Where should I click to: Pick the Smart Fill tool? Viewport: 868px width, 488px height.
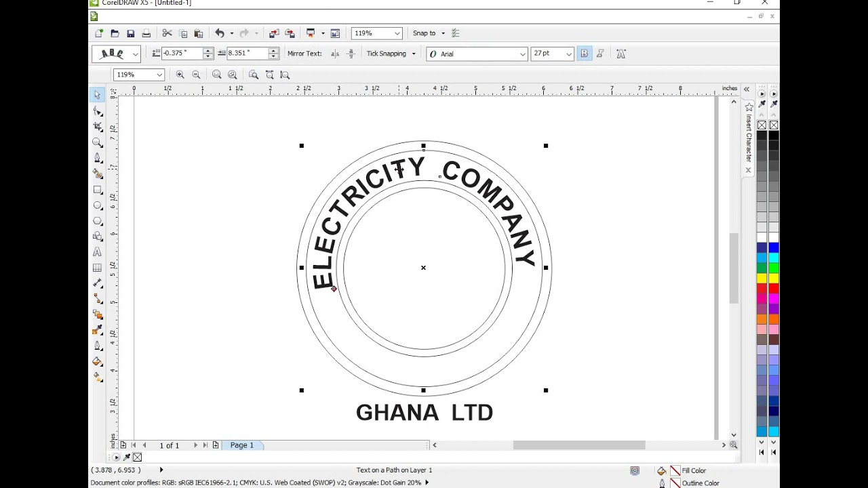pos(98,174)
